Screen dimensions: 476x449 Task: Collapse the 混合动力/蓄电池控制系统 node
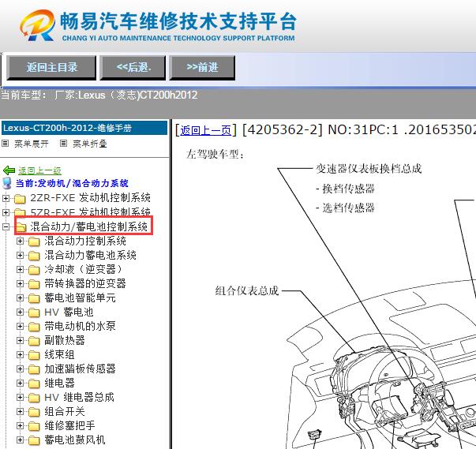coord(6,226)
